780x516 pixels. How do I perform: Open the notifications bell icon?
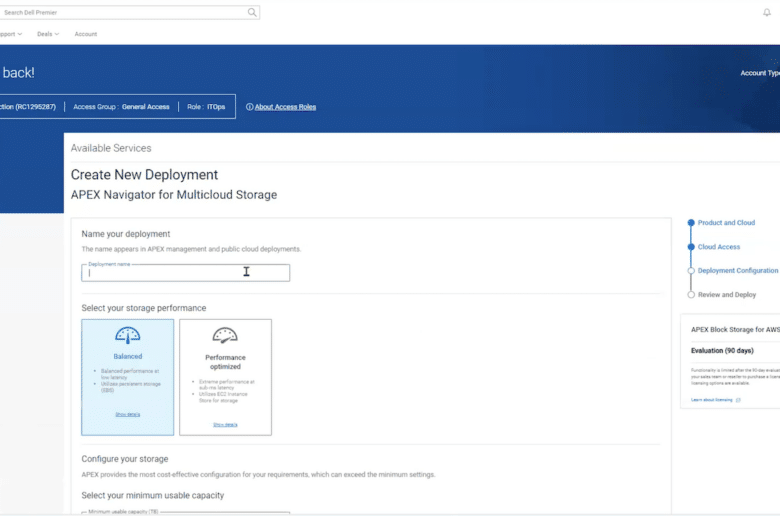767,12
